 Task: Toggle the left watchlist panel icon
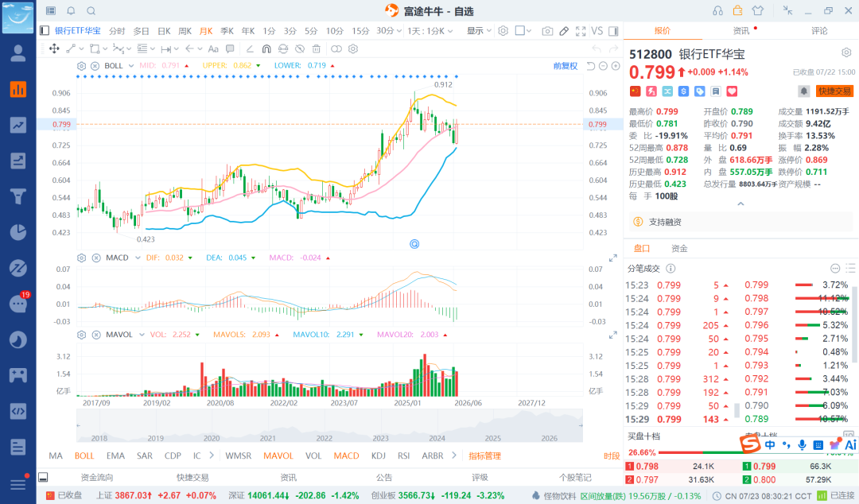(x=45, y=31)
